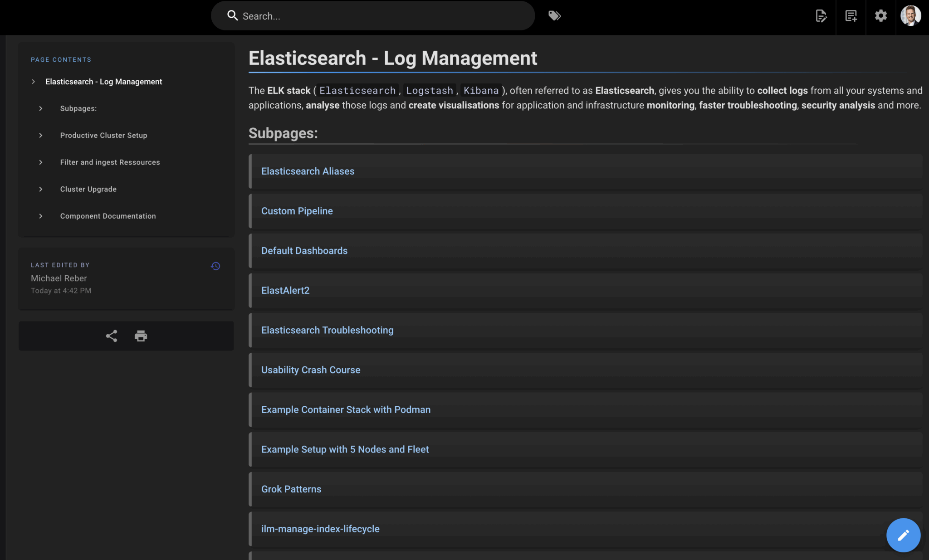This screenshot has height=560, width=929.
Task: Click the search magnifier icon
Action: coord(233,15)
